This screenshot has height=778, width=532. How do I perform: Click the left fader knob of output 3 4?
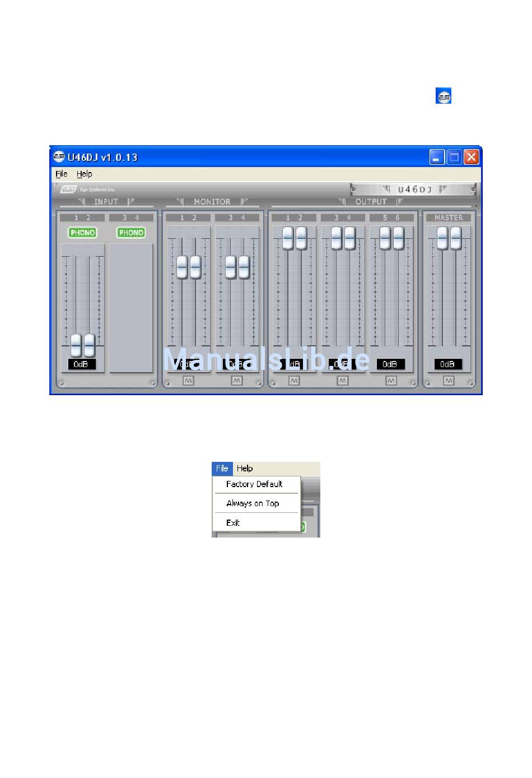point(337,238)
